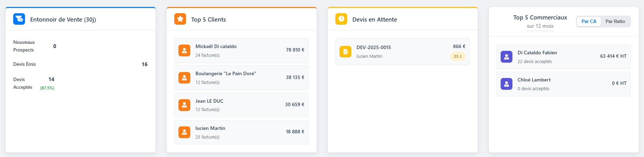The height and width of the screenshot is (157, 644).
Task: Click the yellow clock Devis en Attente icon
Action: [341, 19]
